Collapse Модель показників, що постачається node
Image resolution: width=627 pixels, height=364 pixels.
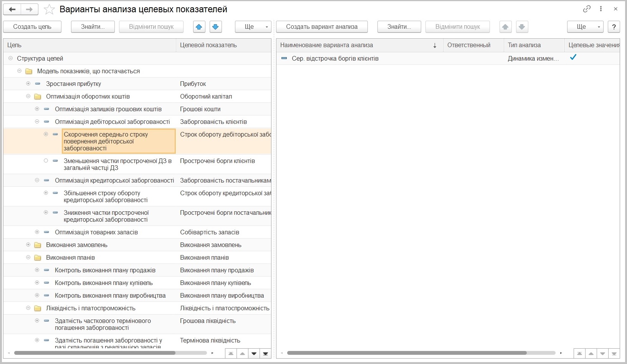pyautogui.click(x=19, y=71)
